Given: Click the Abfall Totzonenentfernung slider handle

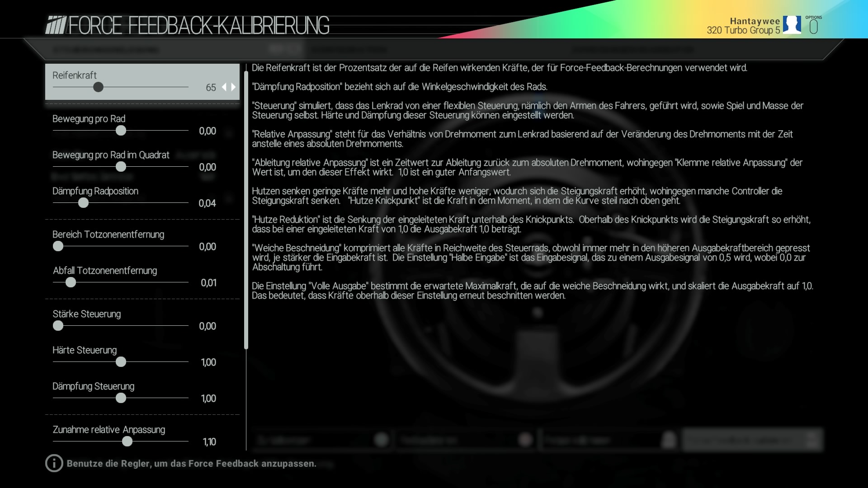Looking at the screenshot, I should point(71,282).
